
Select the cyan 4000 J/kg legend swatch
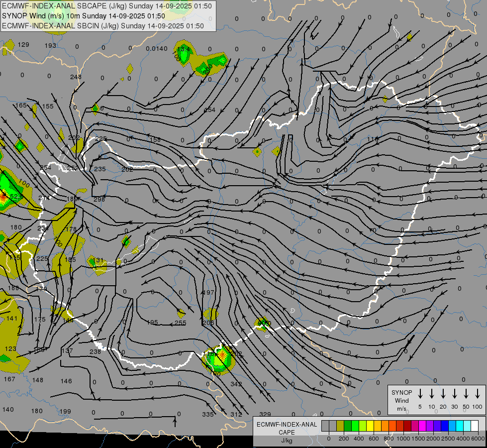click(x=460, y=426)
